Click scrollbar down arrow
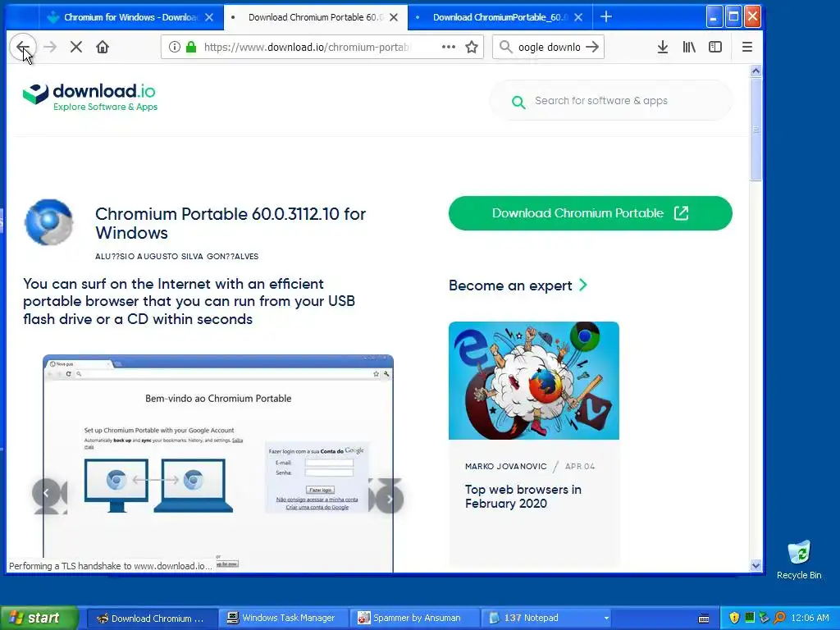This screenshot has width=840, height=630. coord(756,565)
